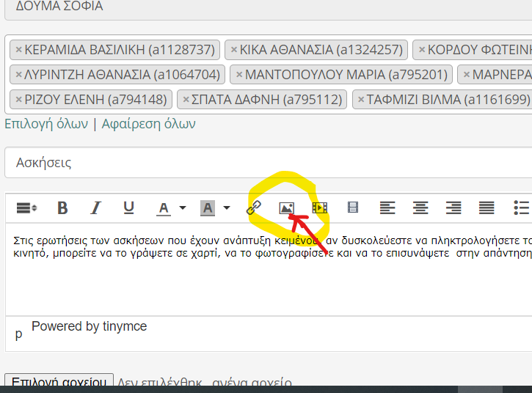Click the media filmstrip icon
The image size is (532, 393).
click(x=353, y=208)
